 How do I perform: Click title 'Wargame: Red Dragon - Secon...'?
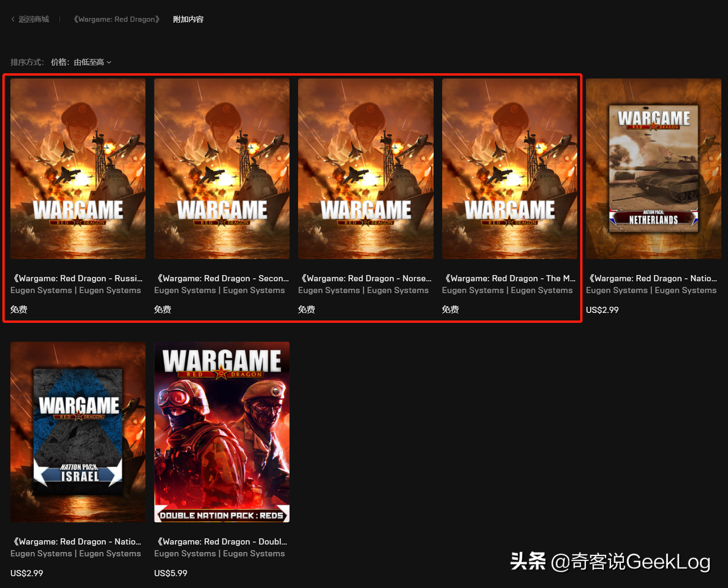[222, 278]
